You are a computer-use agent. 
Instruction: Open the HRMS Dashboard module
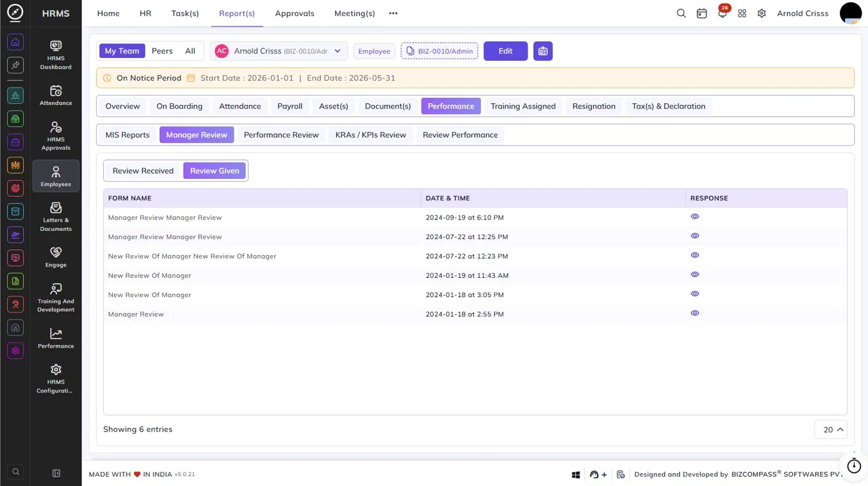click(x=56, y=54)
